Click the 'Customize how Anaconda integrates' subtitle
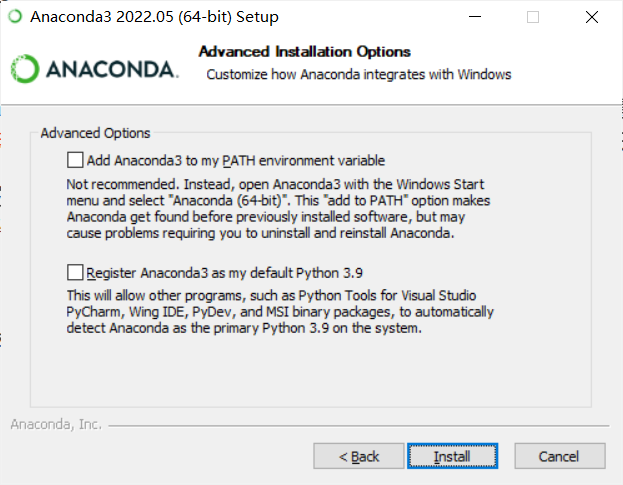Screen dimensions: 623x485 pyautogui.click(x=358, y=75)
